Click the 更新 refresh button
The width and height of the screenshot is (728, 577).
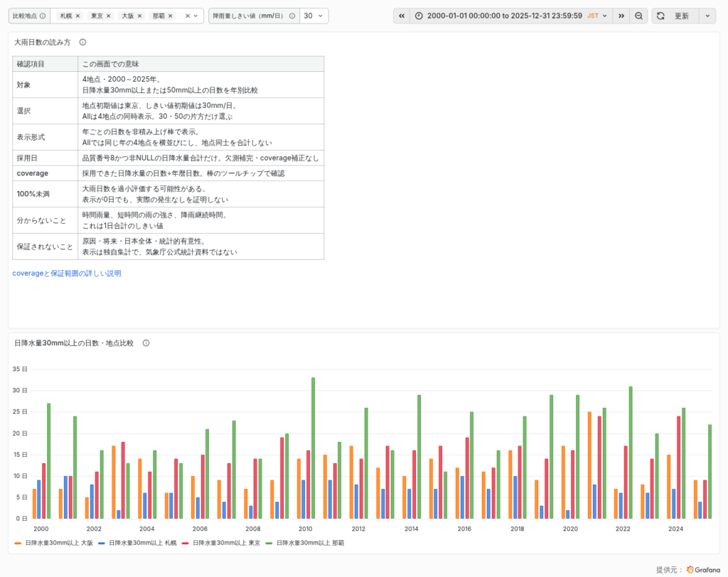coord(675,16)
